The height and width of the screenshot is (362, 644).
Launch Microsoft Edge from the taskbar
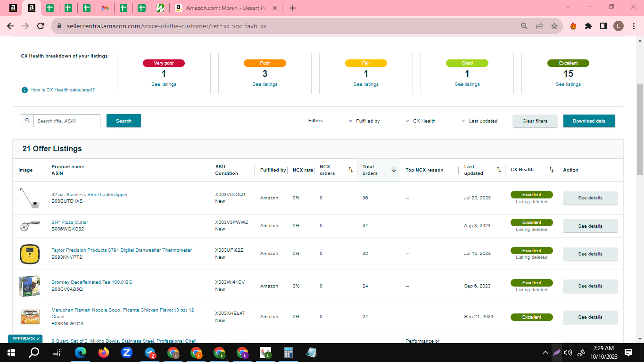coord(81,352)
